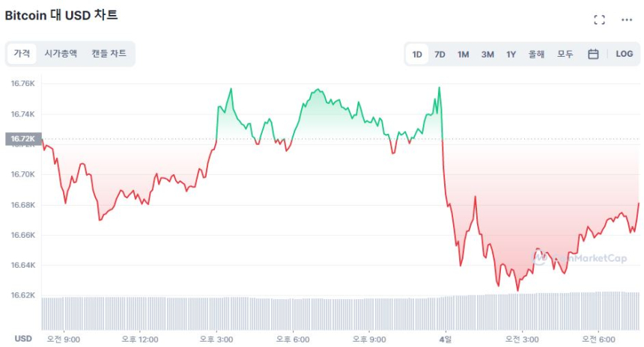This screenshot has width=644, height=347.
Task: Open the calendar date range picker
Action: tap(593, 54)
